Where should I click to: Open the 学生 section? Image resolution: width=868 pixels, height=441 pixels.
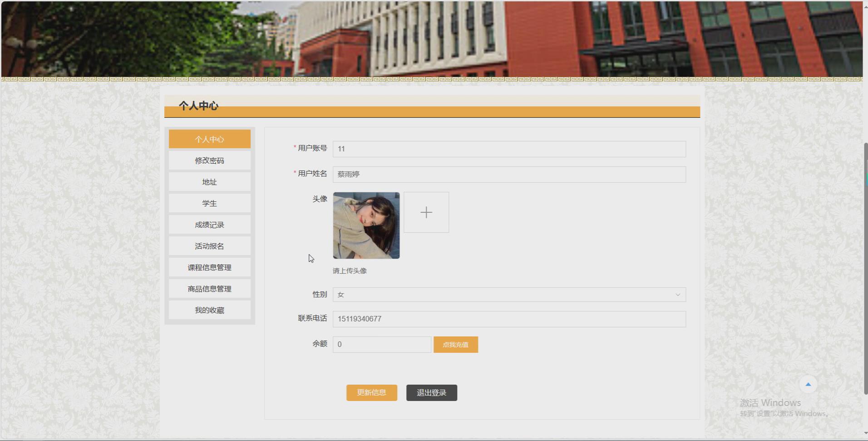pyautogui.click(x=209, y=203)
